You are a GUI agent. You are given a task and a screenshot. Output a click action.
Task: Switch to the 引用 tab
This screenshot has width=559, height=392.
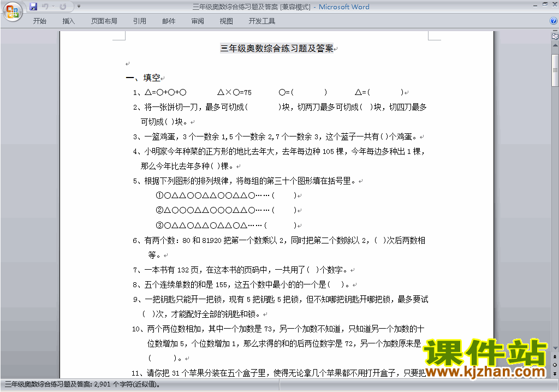(x=139, y=21)
